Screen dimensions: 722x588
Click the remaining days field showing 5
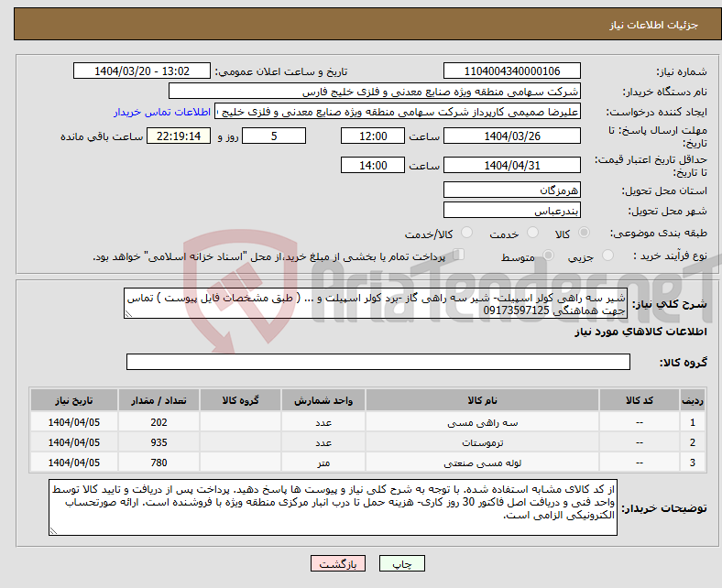[274, 136]
